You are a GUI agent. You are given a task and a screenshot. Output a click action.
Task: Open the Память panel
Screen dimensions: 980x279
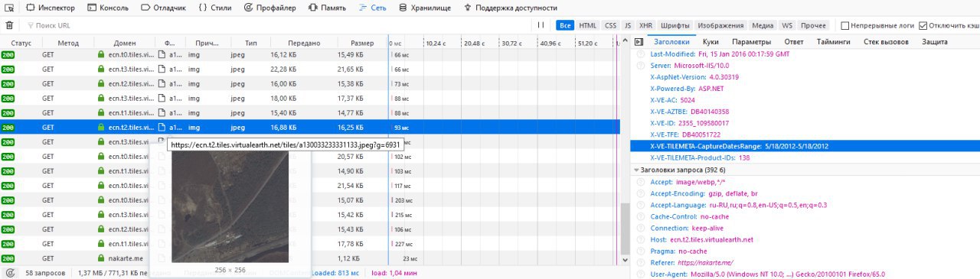pyautogui.click(x=328, y=8)
